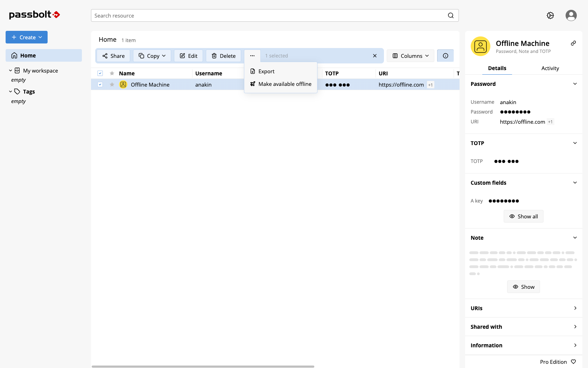This screenshot has height=368, width=588.
Task: Click the heart icon next to Pro Edition
Action: (x=573, y=362)
